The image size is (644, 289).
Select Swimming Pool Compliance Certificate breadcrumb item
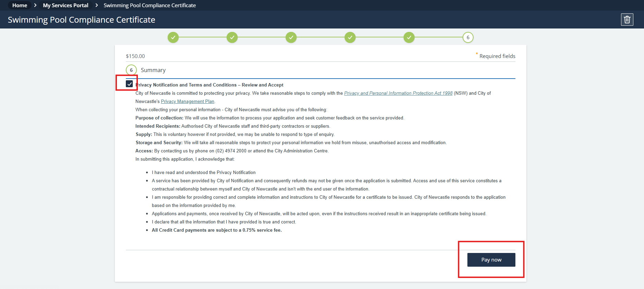[x=150, y=5]
